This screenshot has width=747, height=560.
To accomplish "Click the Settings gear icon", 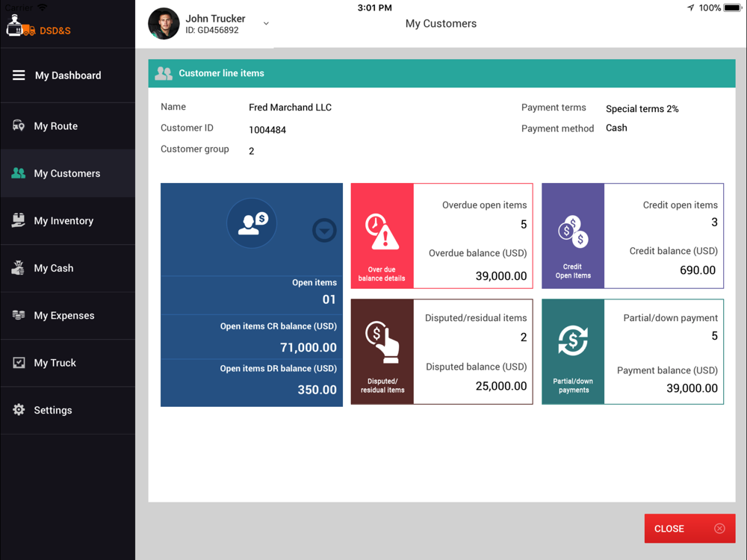I will click(x=19, y=409).
